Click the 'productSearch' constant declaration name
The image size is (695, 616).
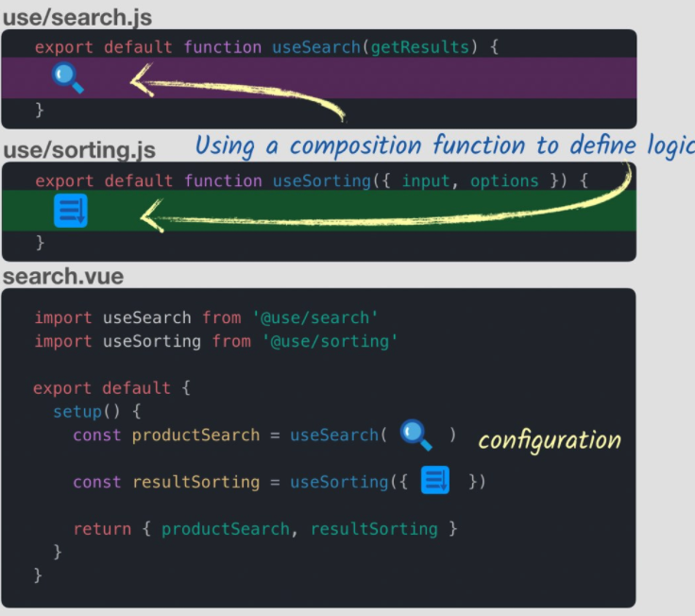click(x=195, y=435)
